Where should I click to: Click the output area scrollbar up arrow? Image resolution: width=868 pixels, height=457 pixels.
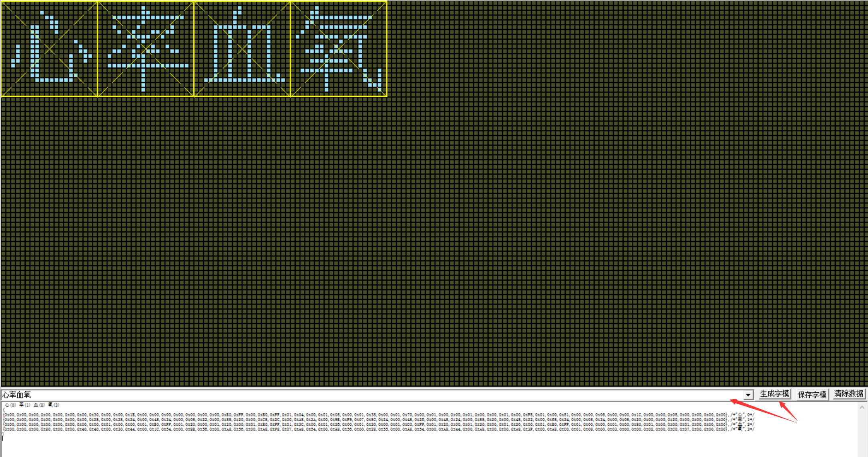click(x=862, y=408)
